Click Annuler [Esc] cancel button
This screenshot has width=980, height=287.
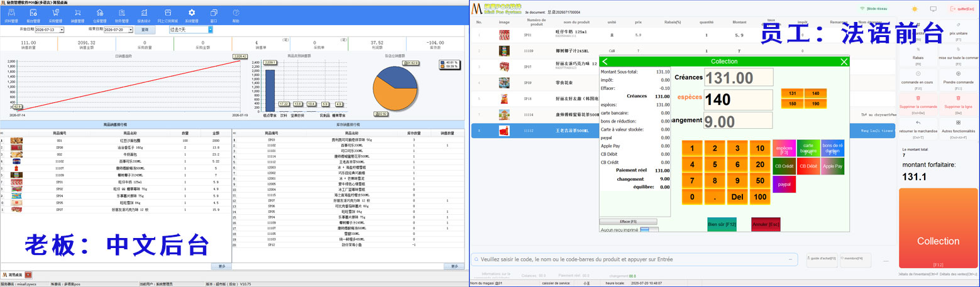(766, 224)
